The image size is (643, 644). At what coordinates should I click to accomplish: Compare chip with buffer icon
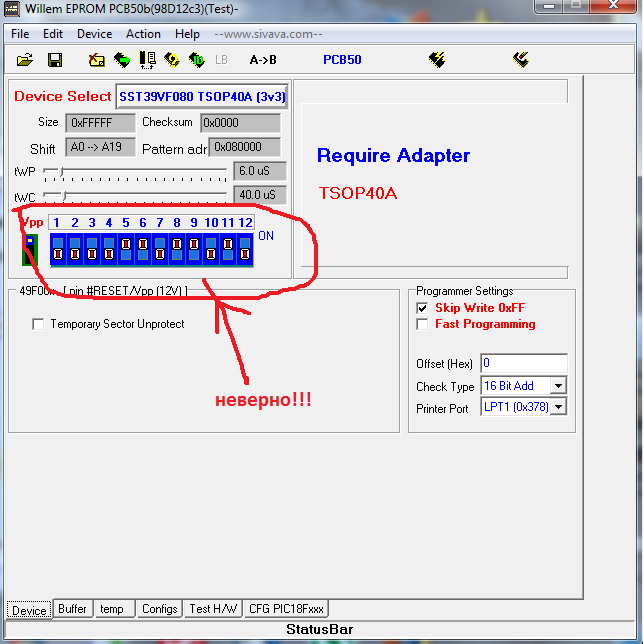tap(147, 60)
